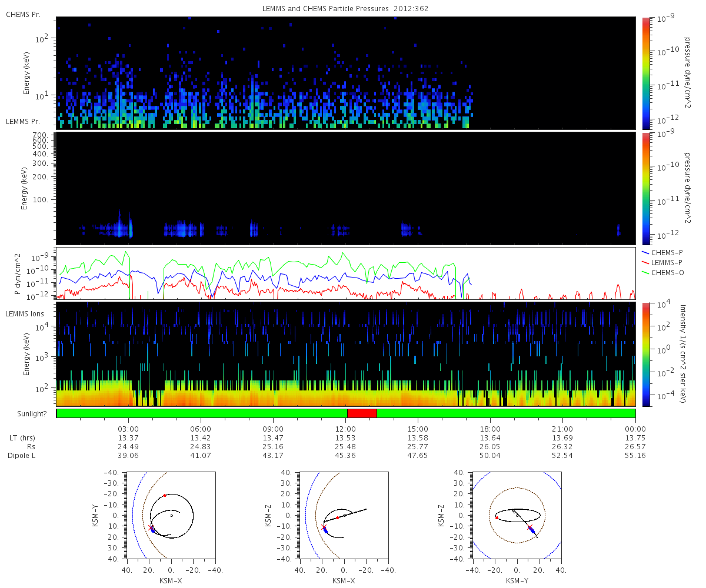Select the "LEMMS Pr." panel label
The image size is (706, 588).
click(x=23, y=122)
